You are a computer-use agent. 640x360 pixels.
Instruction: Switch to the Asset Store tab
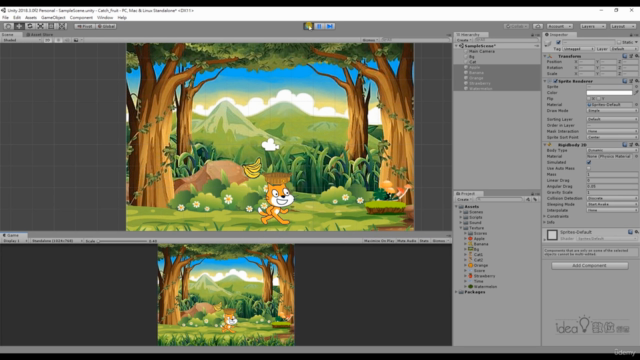[40, 35]
